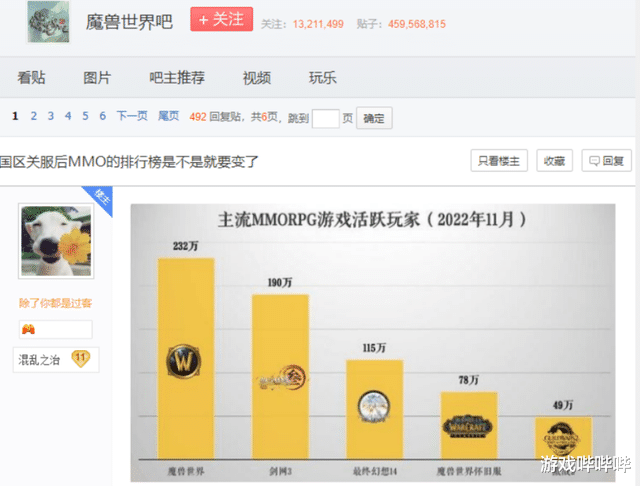Reply to thread using 回复 button

(606, 161)
